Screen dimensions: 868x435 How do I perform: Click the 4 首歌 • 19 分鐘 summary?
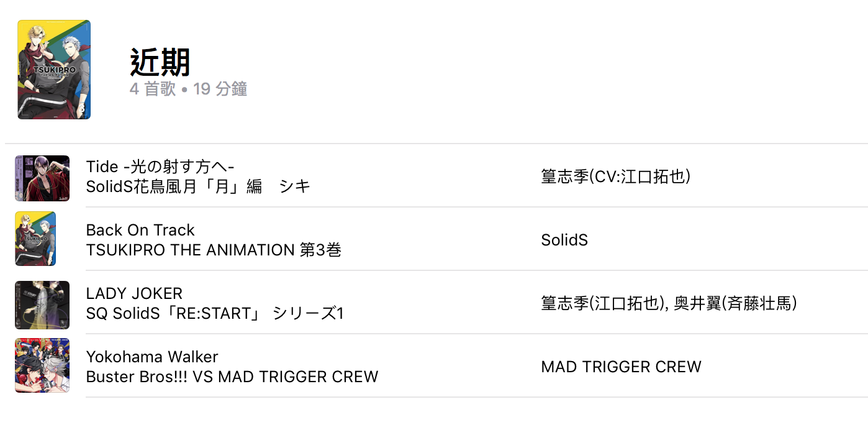point(189,89)
